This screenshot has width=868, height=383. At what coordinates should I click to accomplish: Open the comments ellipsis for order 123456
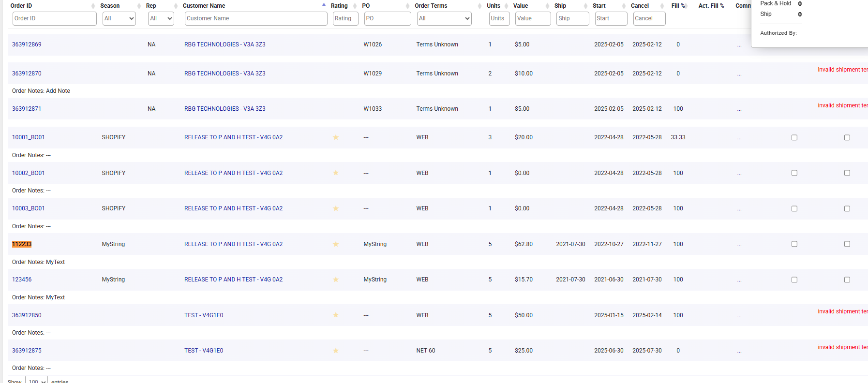click(x=739, y=280)
